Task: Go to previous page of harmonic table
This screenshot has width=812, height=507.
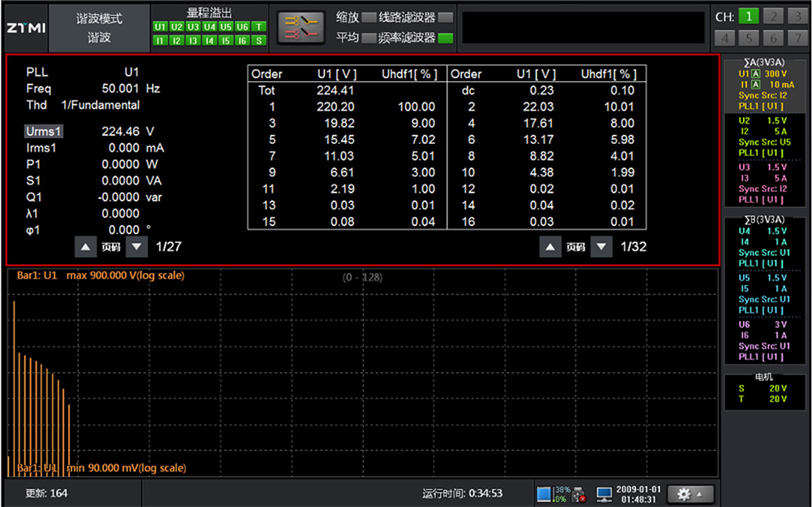Action: point(551,246)
